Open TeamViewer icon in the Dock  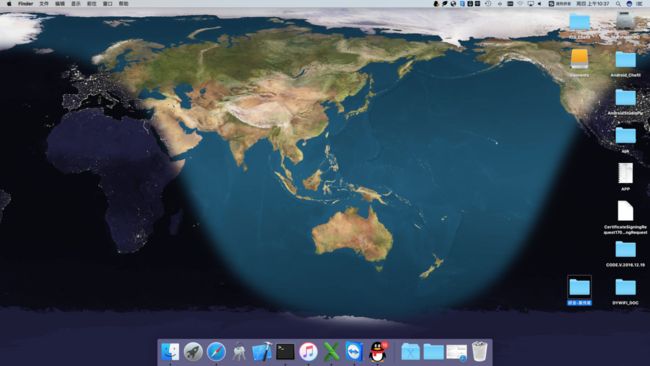pos(354,351)
